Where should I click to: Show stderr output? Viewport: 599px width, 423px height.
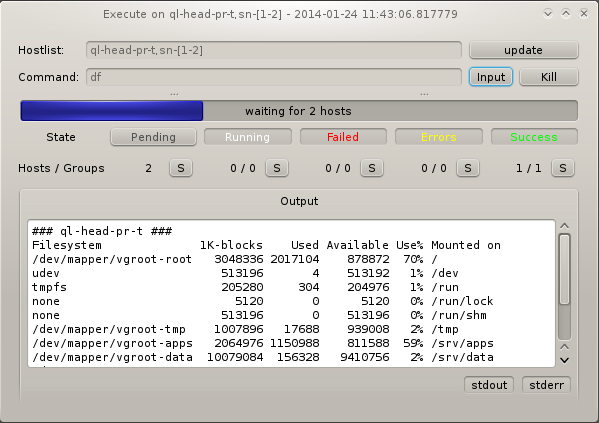(546, 385)
